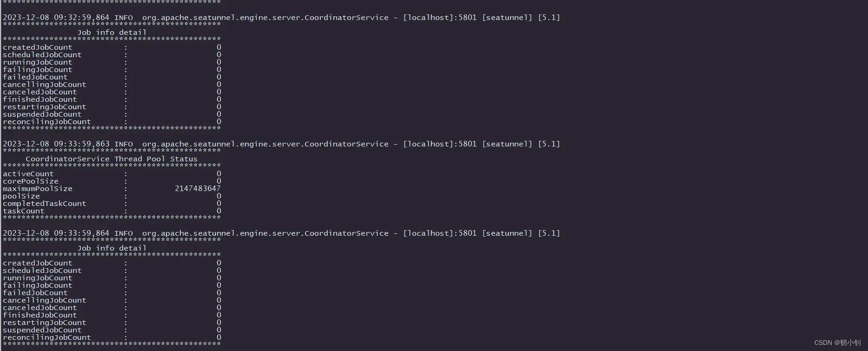868x351 pixels.
Task: Click the 'corePoolSize' label
Action: tap(31, 181)
